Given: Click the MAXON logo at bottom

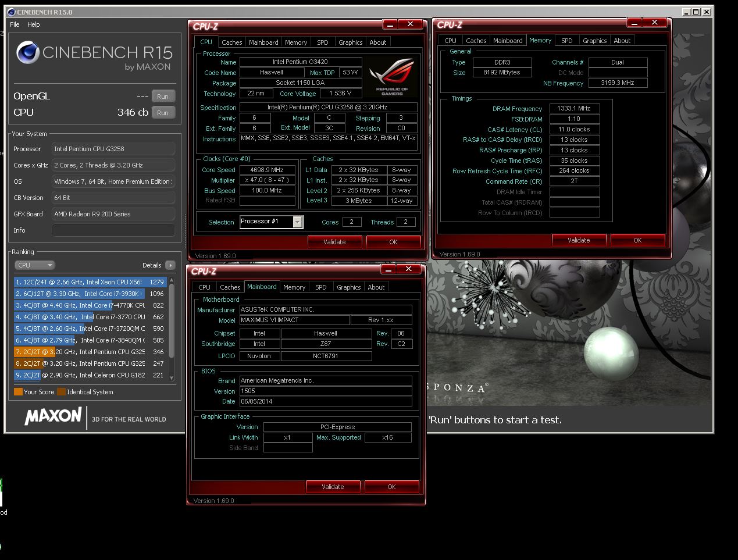Looking at the screenshot, I should [x=53, y=416].
